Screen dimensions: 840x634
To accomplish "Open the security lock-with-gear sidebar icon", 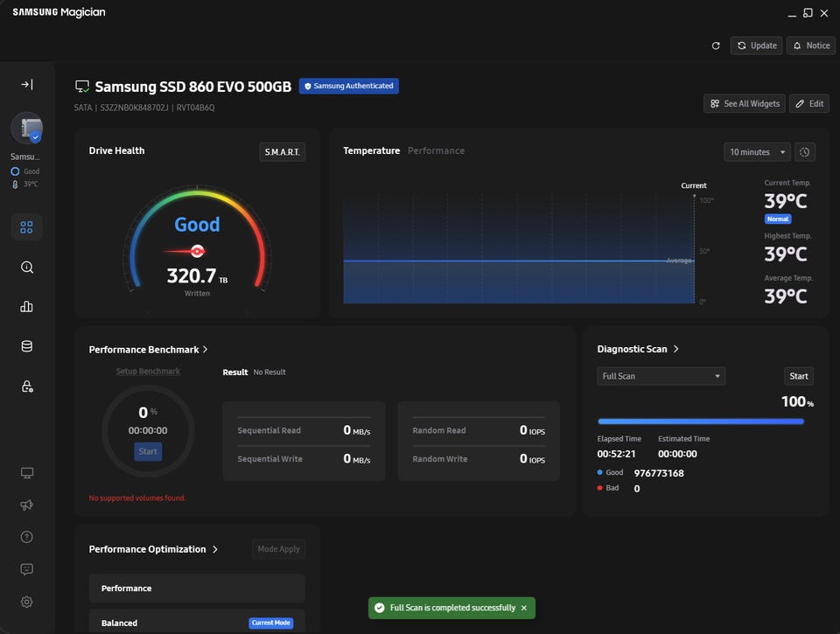I will pos(27,386).
